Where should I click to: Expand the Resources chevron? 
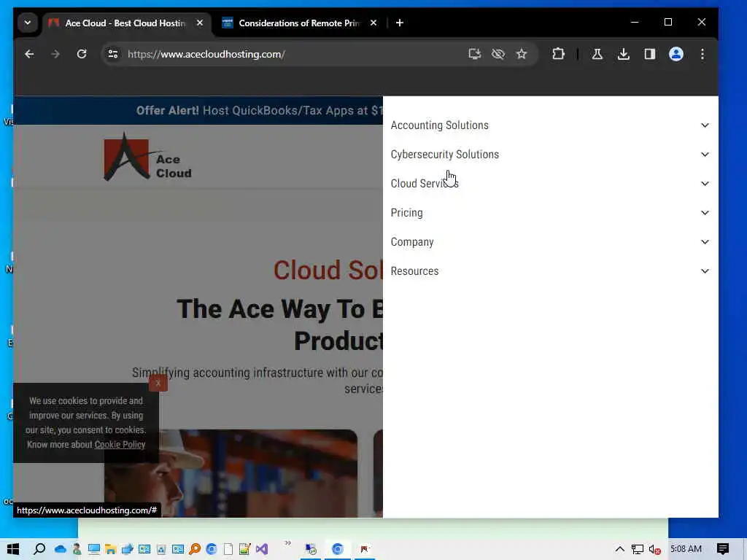tap(705, 271)
